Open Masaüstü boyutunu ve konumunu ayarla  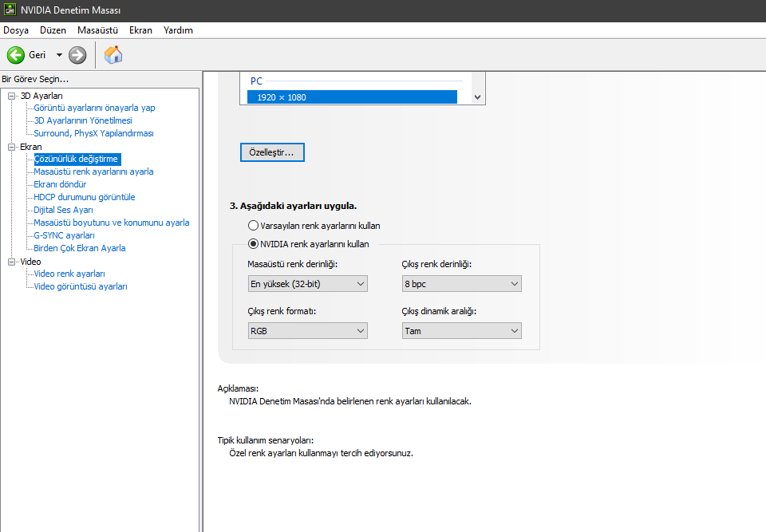112,223
